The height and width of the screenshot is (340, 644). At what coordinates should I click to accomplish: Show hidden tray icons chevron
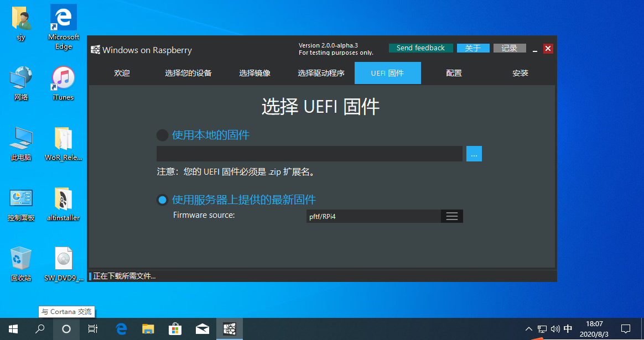point(528,329)
